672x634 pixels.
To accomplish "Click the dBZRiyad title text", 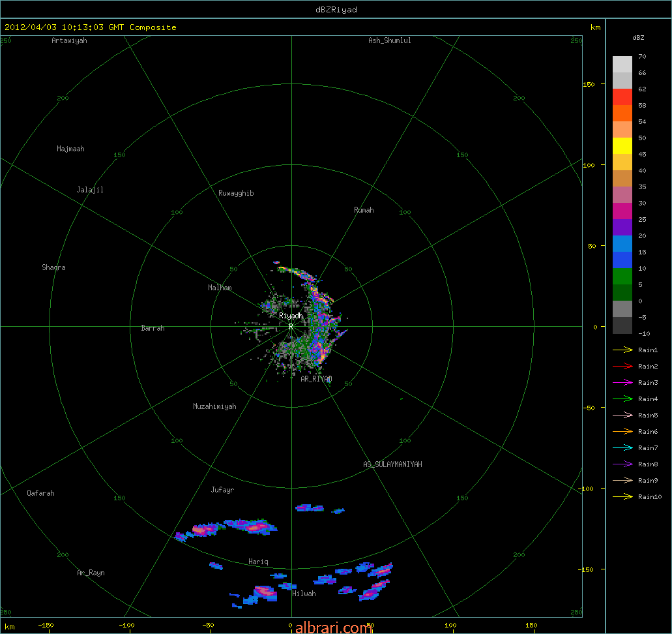I will click(x=336, y=9).
